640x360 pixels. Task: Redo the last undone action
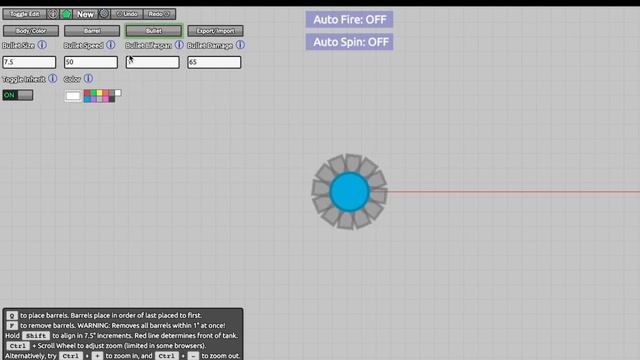159,14
